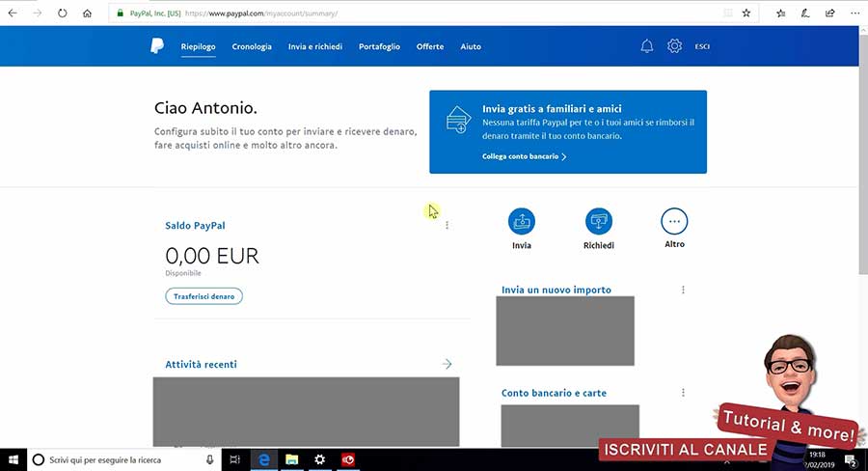The image size is (868, 471).
Task: Click the green padlock site info
Action: (121, 13)
